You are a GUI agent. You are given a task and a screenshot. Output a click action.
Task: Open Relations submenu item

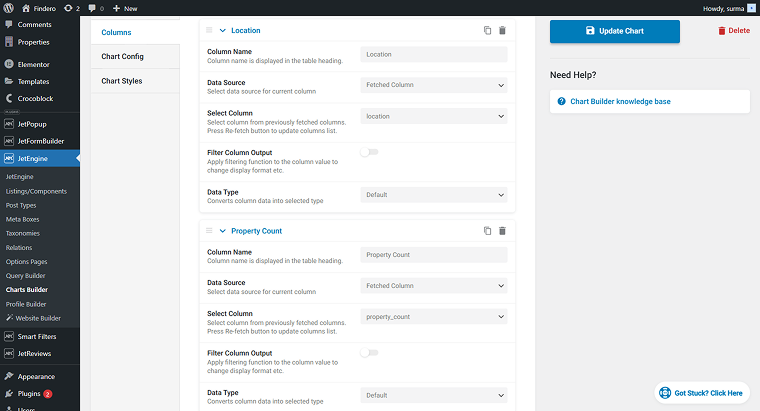[19, 247]
